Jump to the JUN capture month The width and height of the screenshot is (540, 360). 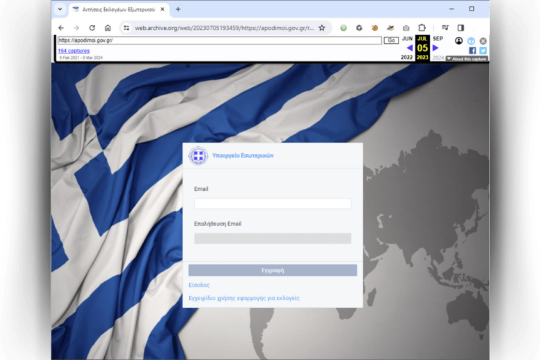point(407,39)
